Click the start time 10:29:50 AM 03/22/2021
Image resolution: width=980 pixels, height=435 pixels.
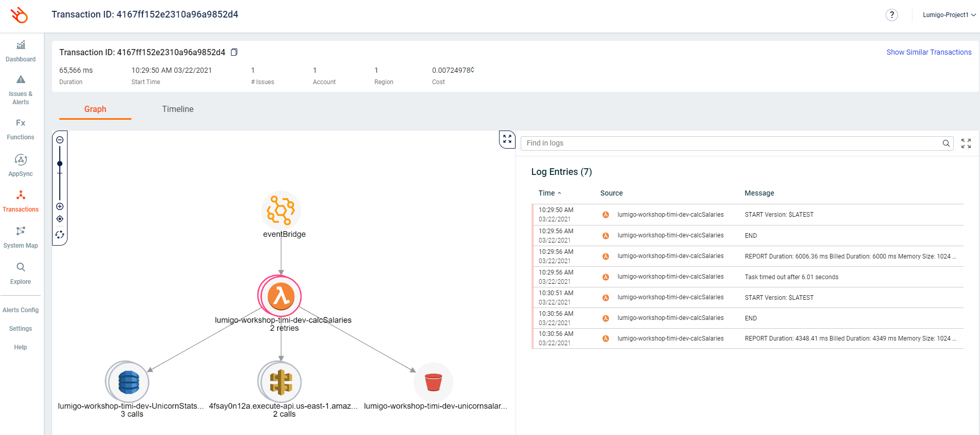coord(172,70)
